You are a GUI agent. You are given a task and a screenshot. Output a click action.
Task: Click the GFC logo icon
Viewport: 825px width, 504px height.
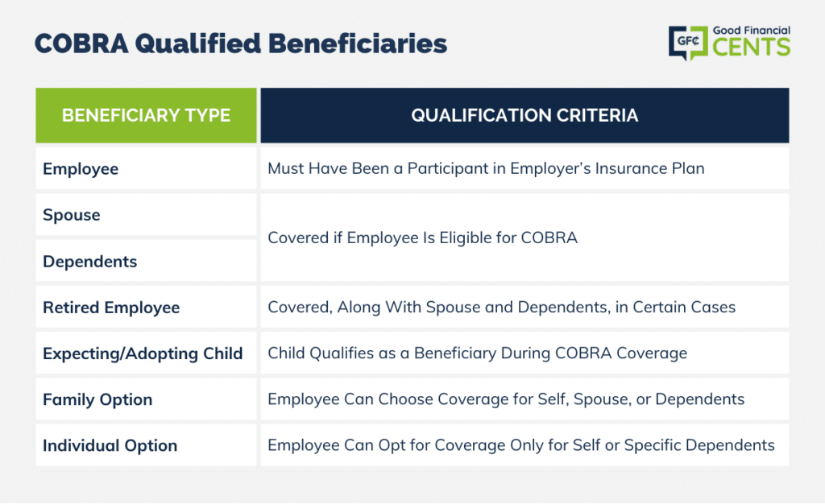coord(688,43)
